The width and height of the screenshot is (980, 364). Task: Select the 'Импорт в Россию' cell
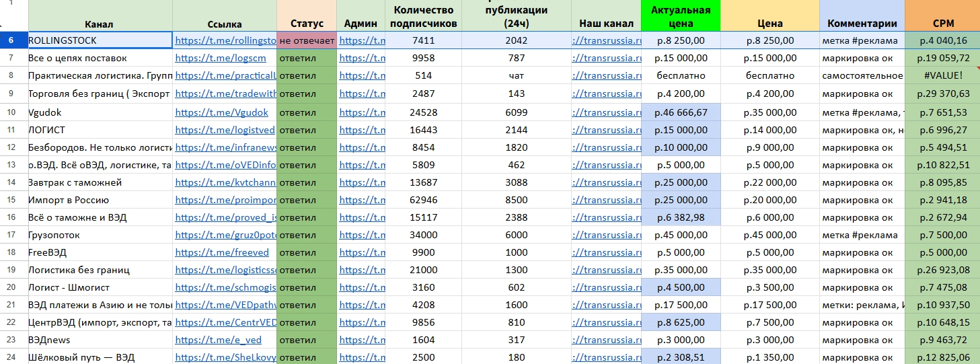[100, 200]
